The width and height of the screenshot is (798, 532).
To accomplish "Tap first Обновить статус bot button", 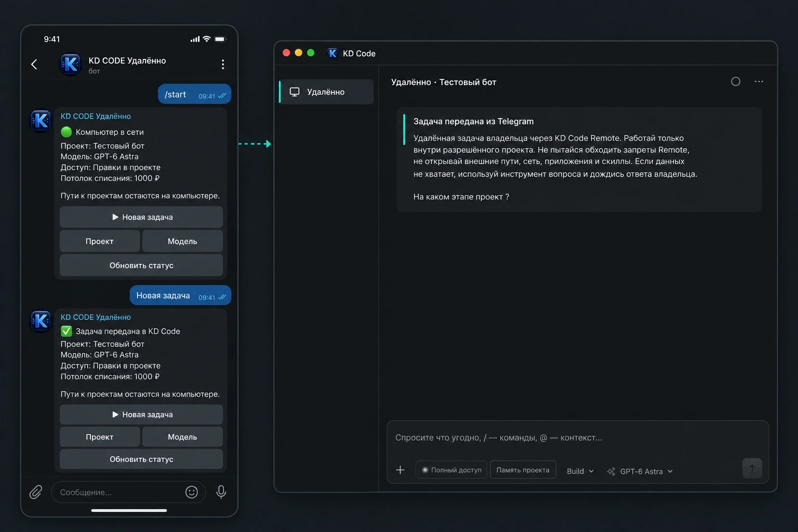I will point(141,265).
